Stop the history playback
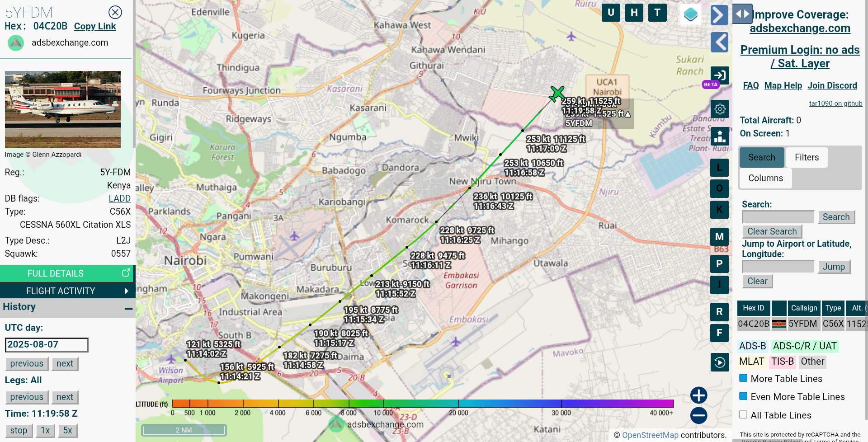 [19, 431]
